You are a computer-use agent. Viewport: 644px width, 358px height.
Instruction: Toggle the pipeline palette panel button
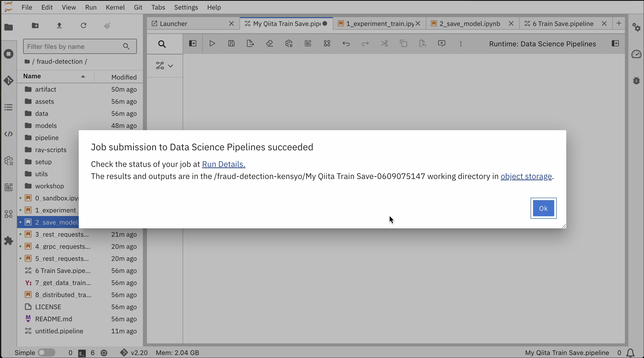pyautogui.click(x=192, y=44)
